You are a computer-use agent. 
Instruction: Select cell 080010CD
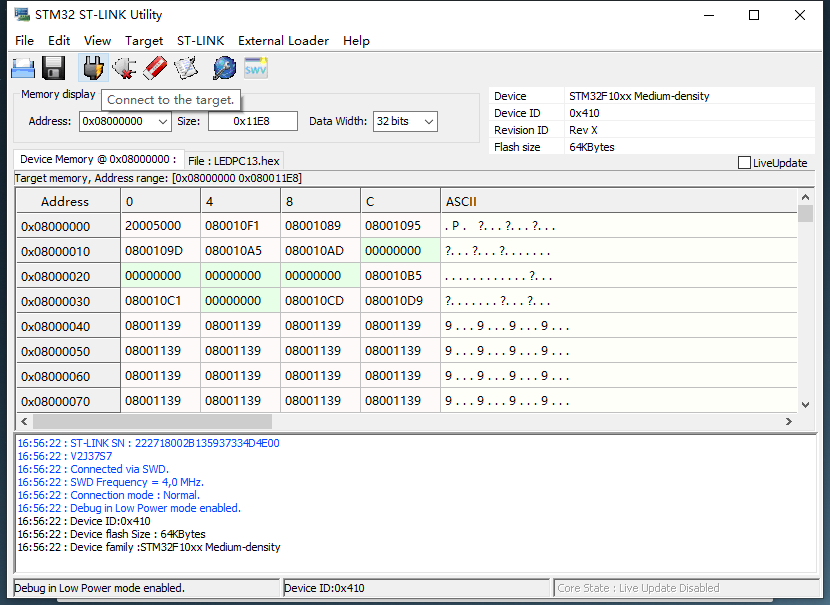click(x=321, y=301)
